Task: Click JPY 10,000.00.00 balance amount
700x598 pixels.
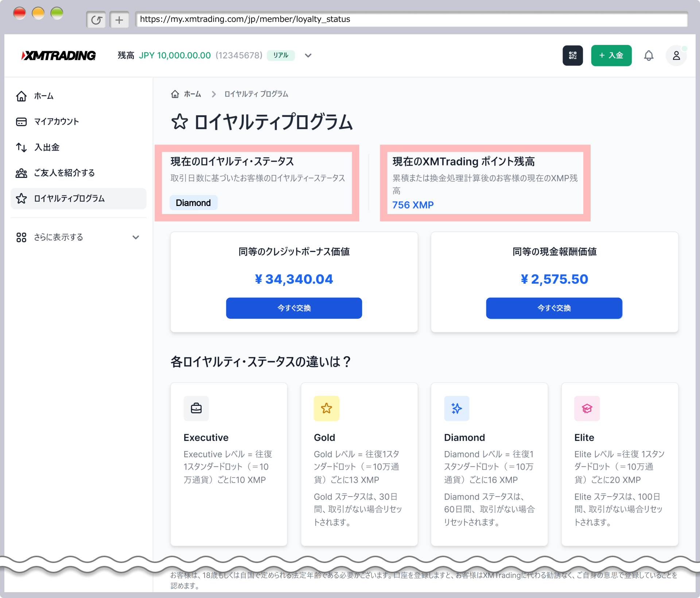Action: click(175, 55)
